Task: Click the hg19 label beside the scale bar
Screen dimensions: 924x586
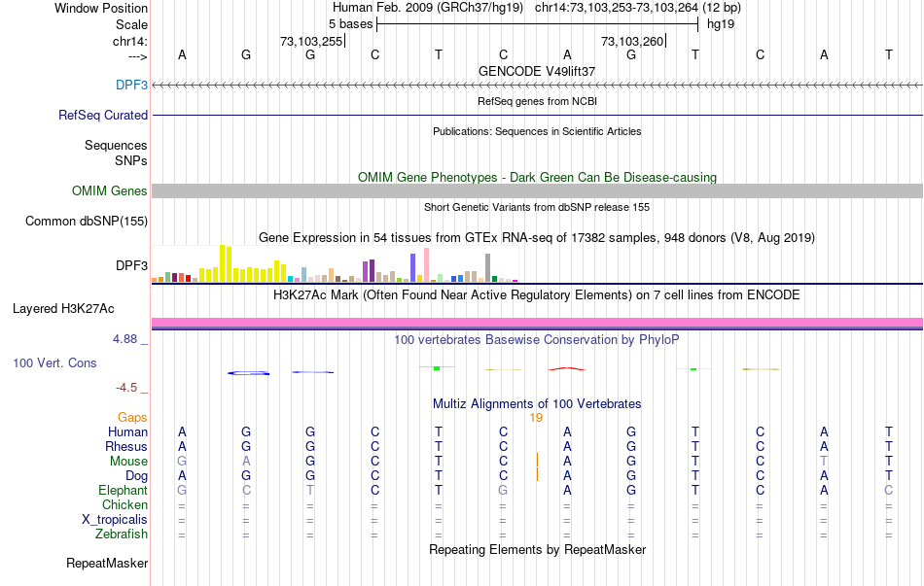Action: [x=721, y=24]
